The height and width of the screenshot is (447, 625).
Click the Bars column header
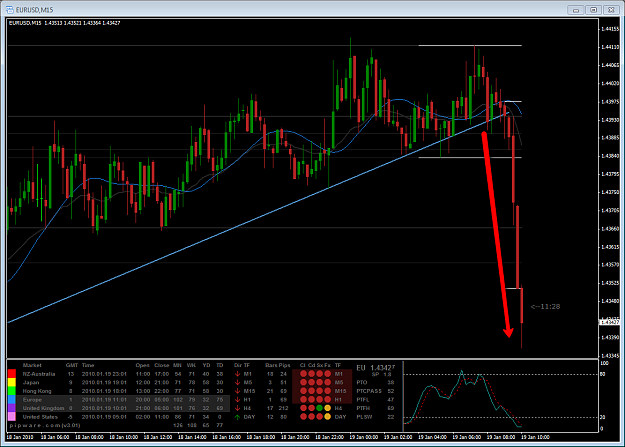[x=271, y=365]
